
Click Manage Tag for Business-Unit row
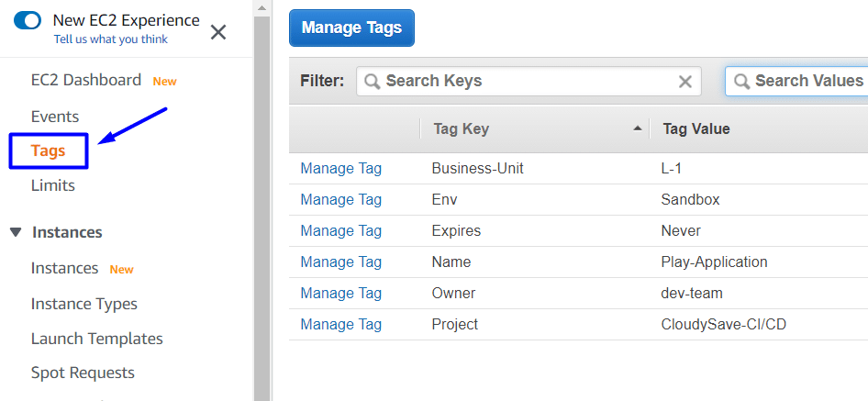point(341,168)
